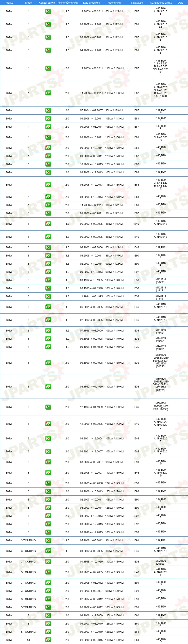Viewport: 188px width, 644px height.
Task: Click fuel icon in 11.1994 -> 08.1995 row
Action: click(x=48, y=296)
